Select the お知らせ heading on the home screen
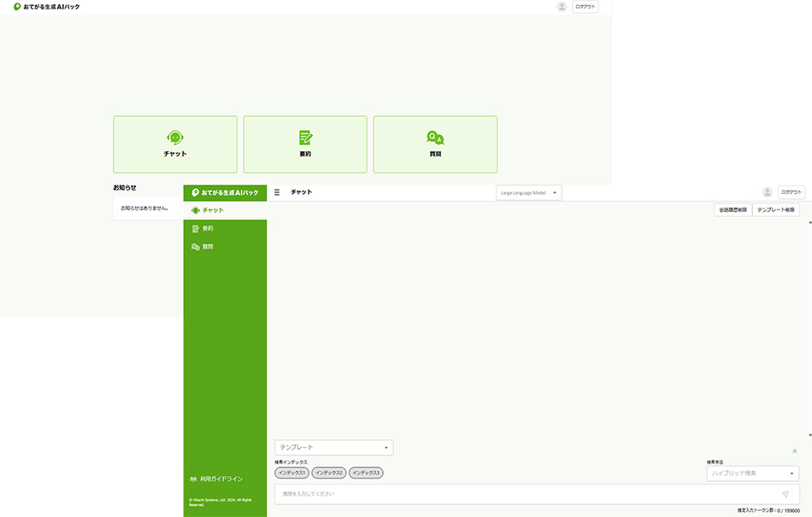 125,187
